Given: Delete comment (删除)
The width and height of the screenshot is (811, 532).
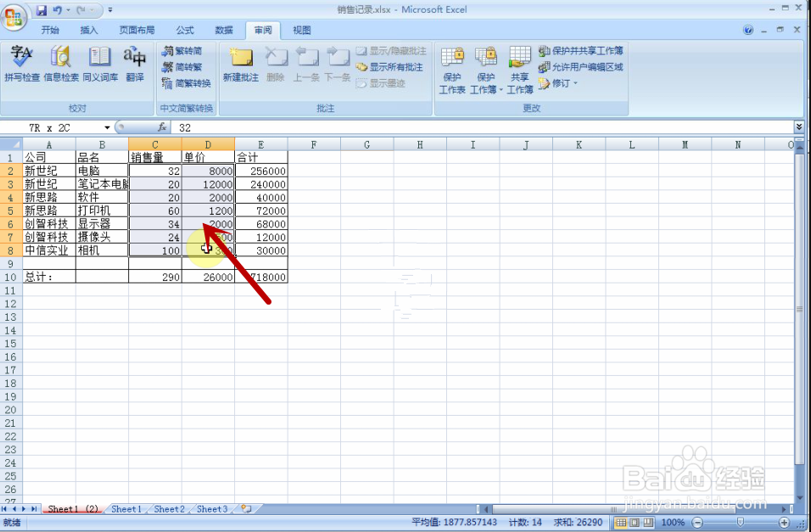Looking at the screenshot, I should [276, 64].
